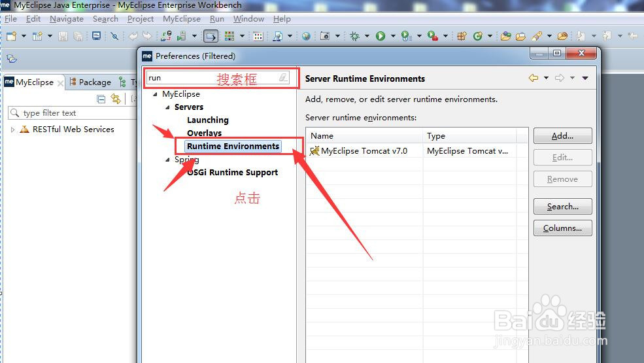
Task: Toggle Skip All Breakpoints icon
Action: tap(114, 36)
